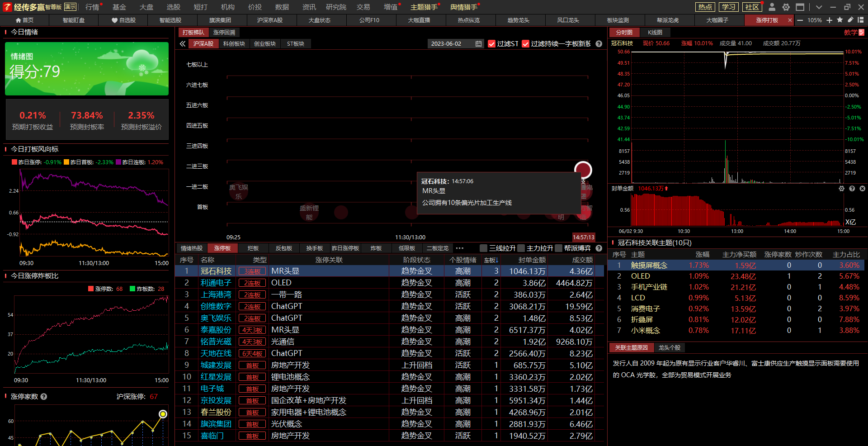Click yellow endpoint on 涨停家数 chart
The width and height of the screenshot is (868, 446).
[163, 414]
